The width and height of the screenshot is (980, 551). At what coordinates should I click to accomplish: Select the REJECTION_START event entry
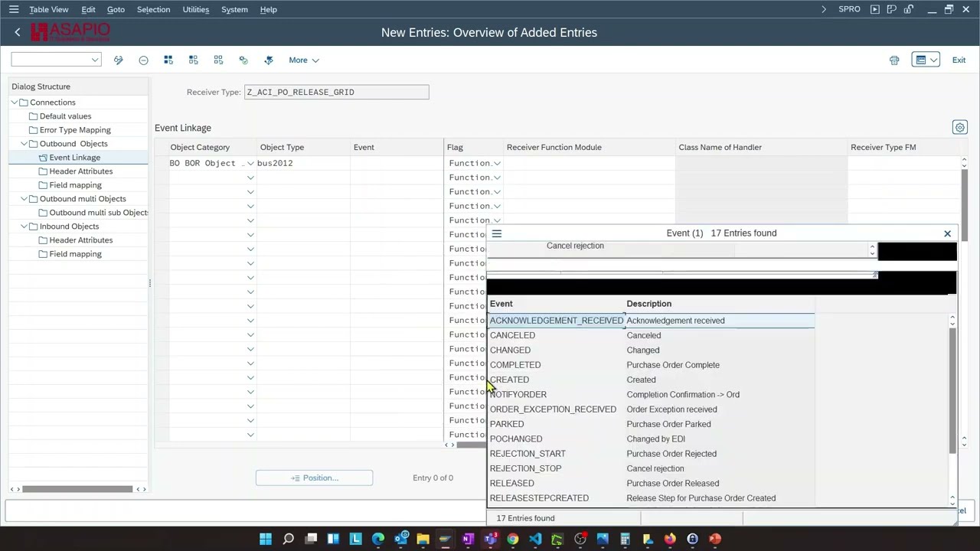[x=528, y=454]
